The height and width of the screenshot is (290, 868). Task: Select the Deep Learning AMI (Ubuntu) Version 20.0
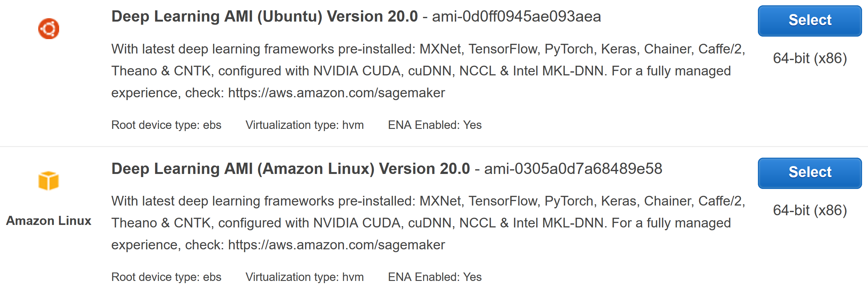(810, 21)
